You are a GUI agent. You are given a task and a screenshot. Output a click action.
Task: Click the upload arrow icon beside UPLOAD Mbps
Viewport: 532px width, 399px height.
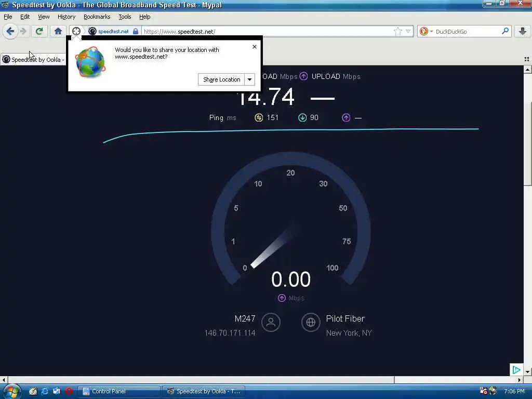click(x=303, y=76)
